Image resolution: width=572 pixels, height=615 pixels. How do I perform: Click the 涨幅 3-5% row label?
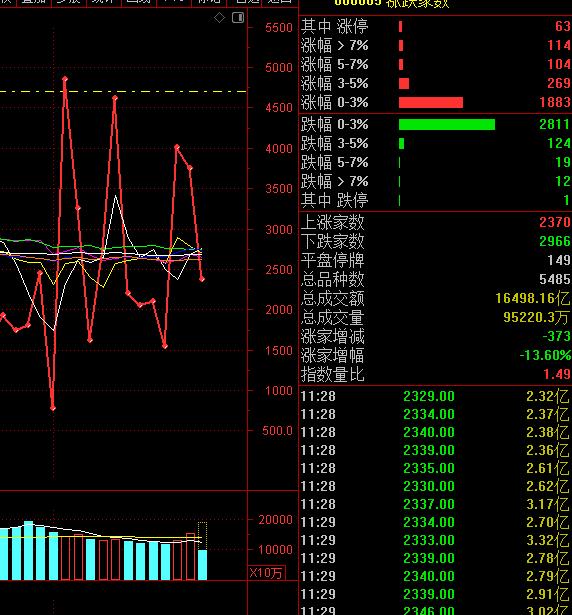(335, 83)
